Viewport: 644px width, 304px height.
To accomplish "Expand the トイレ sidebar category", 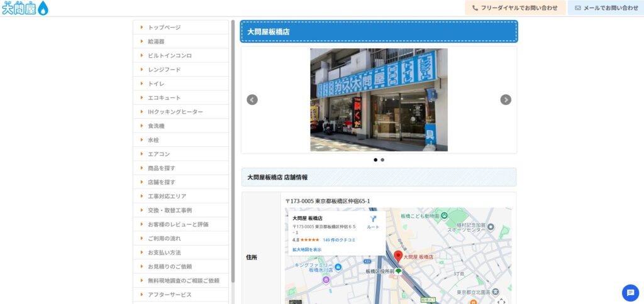I will click(156, 84).
